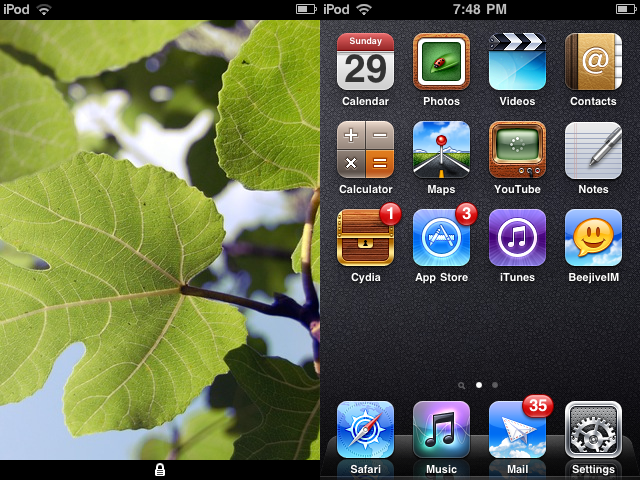
Task: Open Cydia package manager
Action: 365,238
